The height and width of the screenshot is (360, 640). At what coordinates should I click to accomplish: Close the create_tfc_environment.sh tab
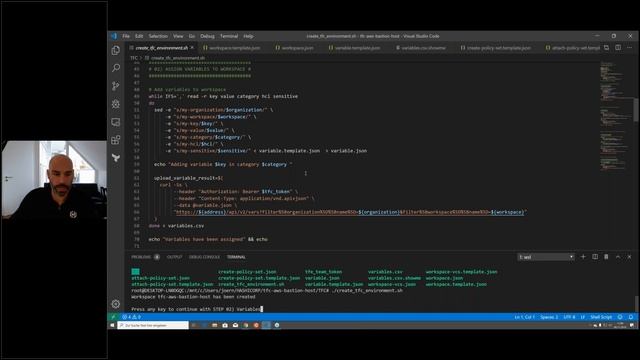[192, 48]
